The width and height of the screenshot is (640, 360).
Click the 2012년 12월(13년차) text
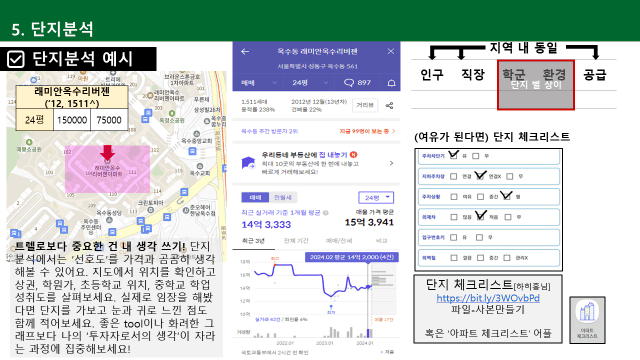319,102
